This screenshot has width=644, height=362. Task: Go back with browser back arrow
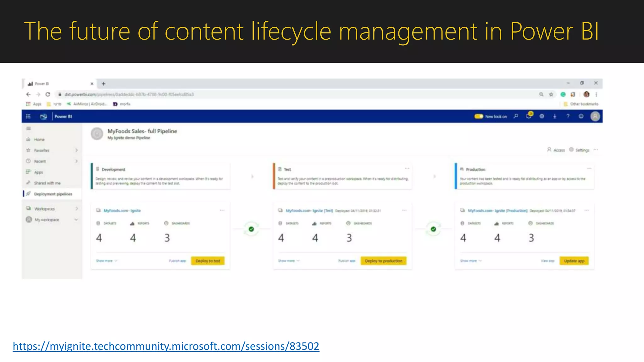28,94
